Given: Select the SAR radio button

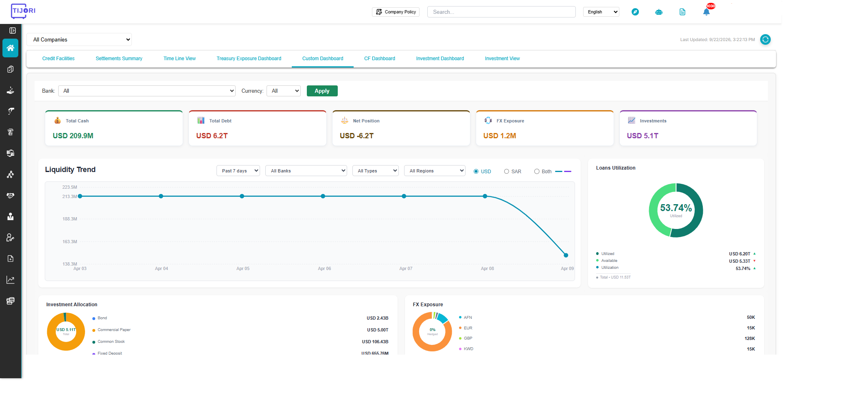Looking at the screenshot, I should 507,172.
